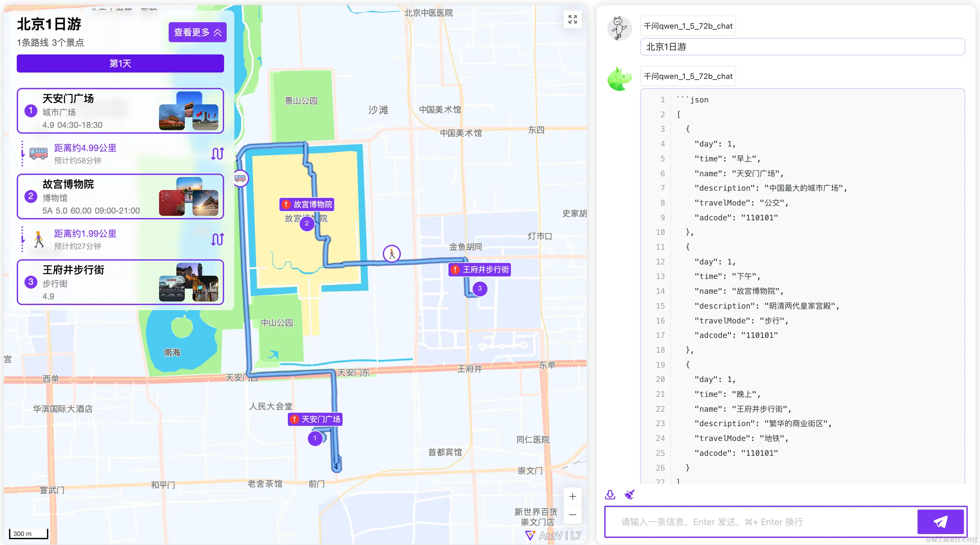Zoom in the map with plus button
This screenshot has height=545, width=980.
click(572, 496)
